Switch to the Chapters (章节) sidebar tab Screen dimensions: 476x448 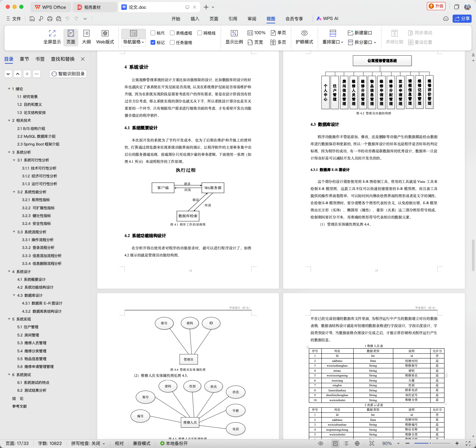[x=24, y=59]
